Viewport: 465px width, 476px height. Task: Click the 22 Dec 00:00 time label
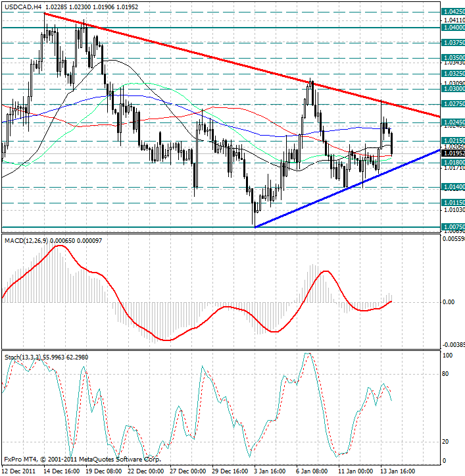(145, 471)
